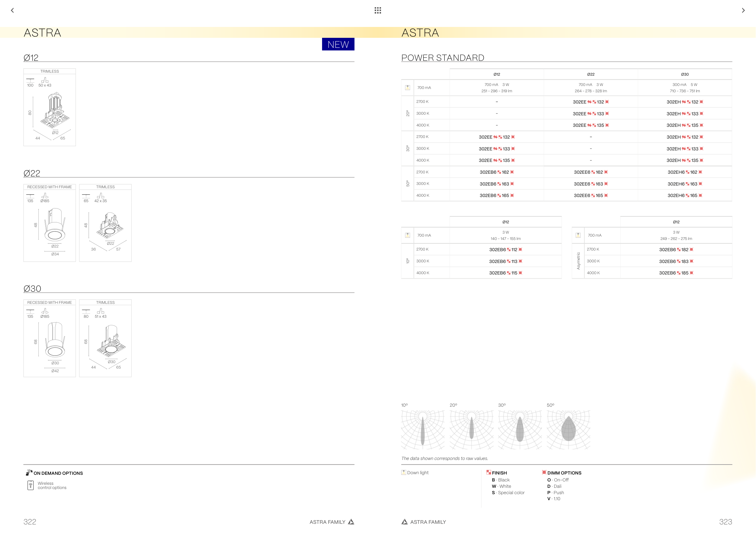Screen dimensions: 756x535
Task: Click product code 302EH6 165 in Ø30 column
Action: coord(685,196)
